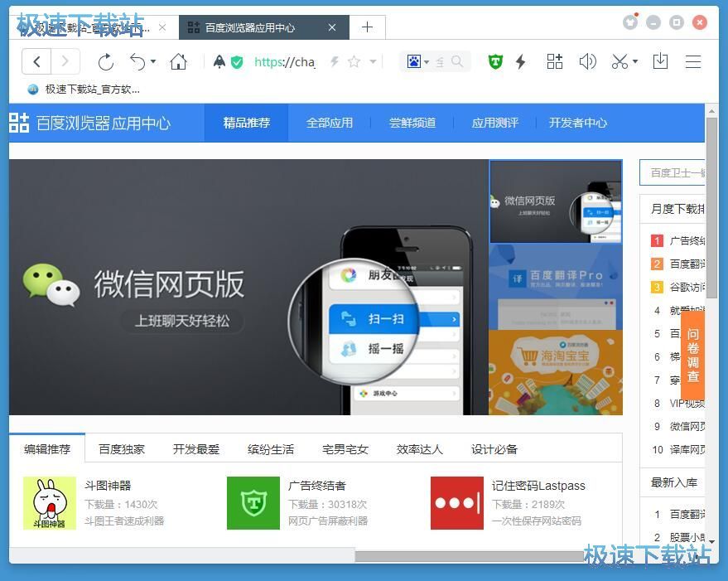Select the 开发最爱 category tab

tap(196, 449)
